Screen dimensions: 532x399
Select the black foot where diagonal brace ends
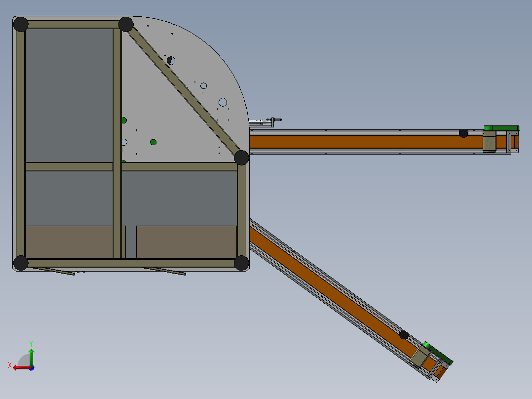[x=242, y=158]
